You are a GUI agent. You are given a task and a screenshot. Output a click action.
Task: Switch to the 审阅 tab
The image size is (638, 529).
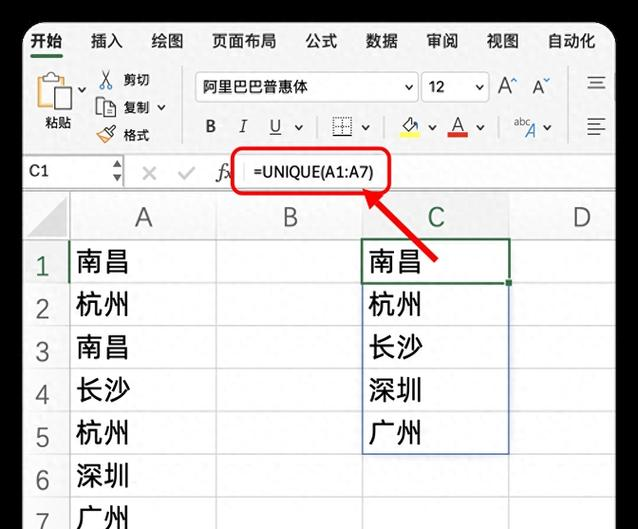pyautogui.click(x=442, y=42)
